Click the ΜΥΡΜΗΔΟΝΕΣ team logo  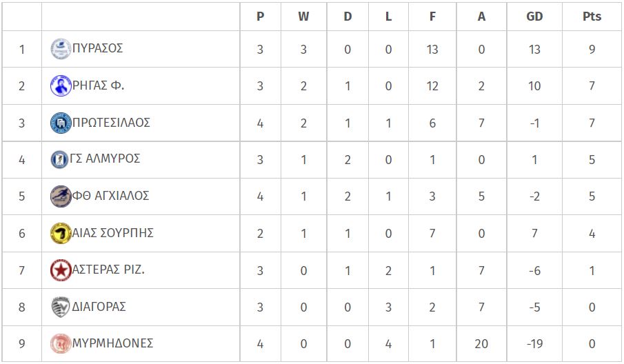coord(61,344)
